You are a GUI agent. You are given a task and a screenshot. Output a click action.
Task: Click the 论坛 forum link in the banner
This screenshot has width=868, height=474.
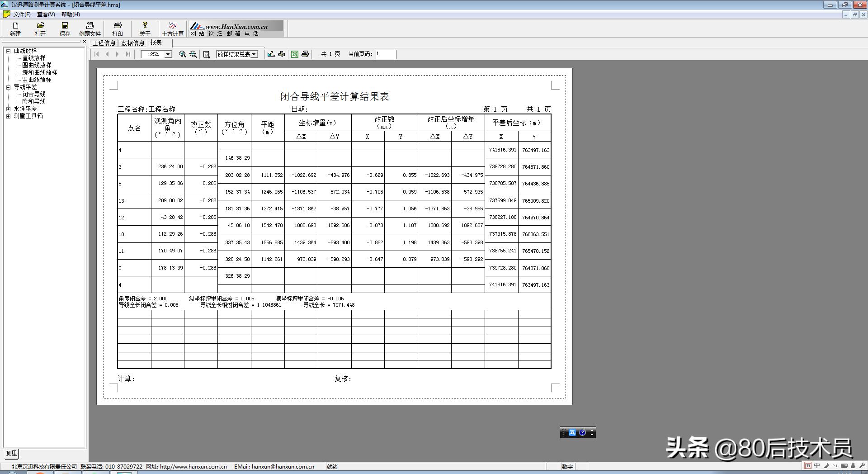point(215,34)
